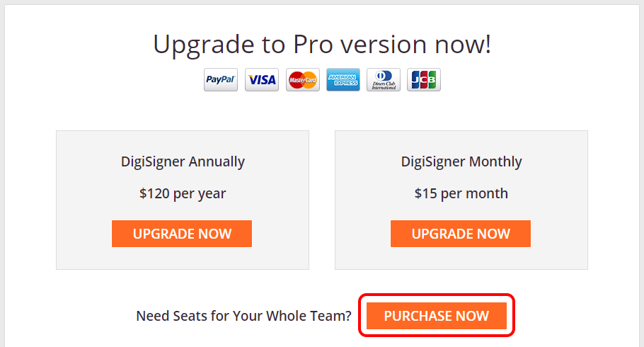Select the DigiSigner Annually heading
The image size is (644, 347).
(x=183, y=161)
